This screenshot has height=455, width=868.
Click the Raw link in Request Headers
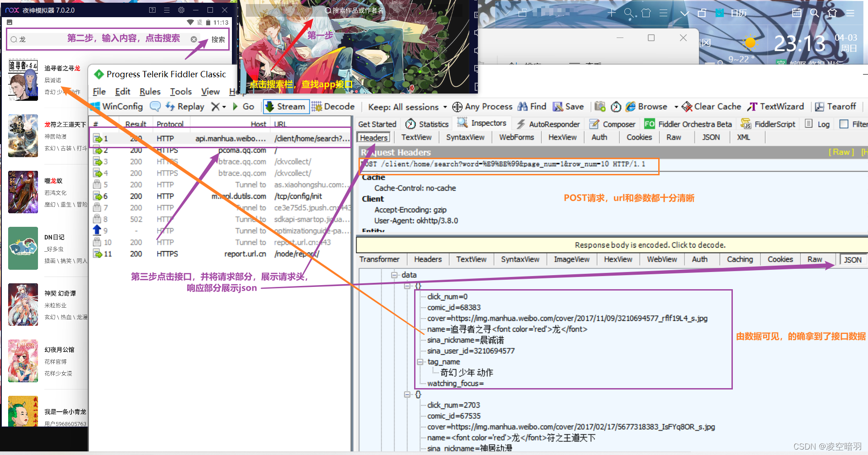pyautogui.click(x=841, y=152)
